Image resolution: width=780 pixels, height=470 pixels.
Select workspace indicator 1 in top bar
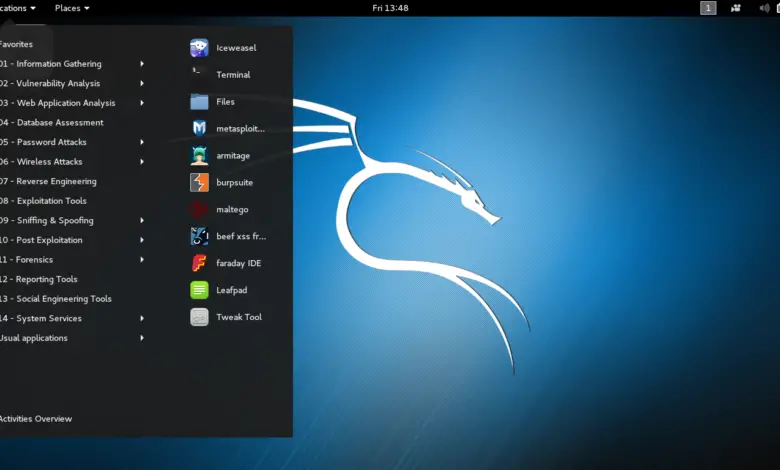click(708, 8)
